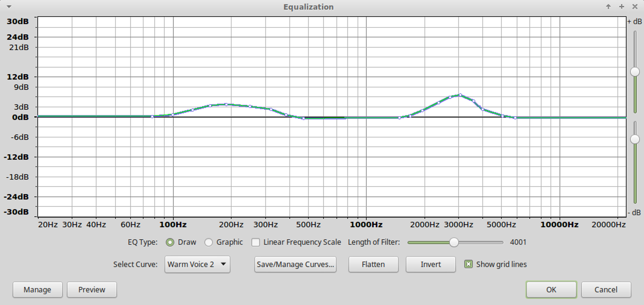Click the Select Curve label
Image resolution: width=644 pixels, height=305 pixels.
pyautogui.click(x=135, y=265)
